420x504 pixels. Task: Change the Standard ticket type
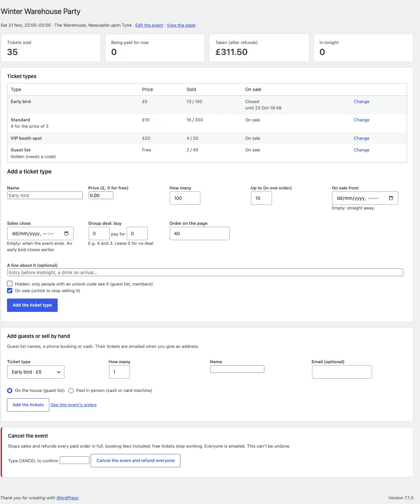coord(361,120)
